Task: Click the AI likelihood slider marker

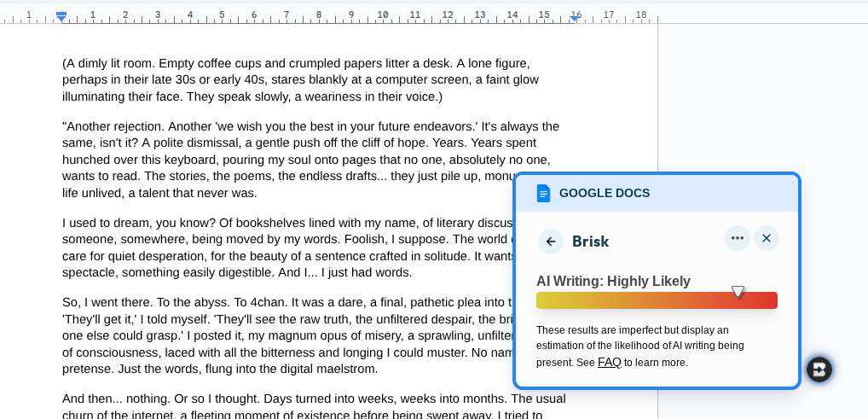Action: (738, 292)
